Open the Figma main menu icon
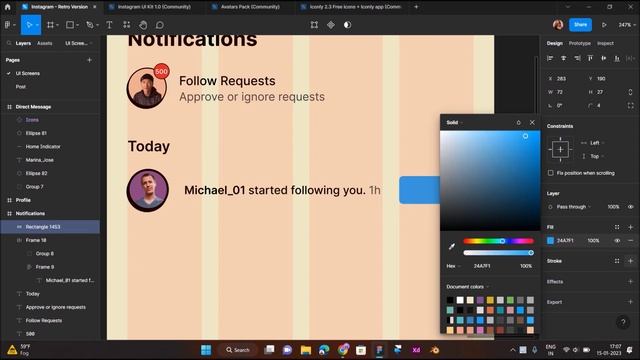640x360 pixels. pos(9,25)
